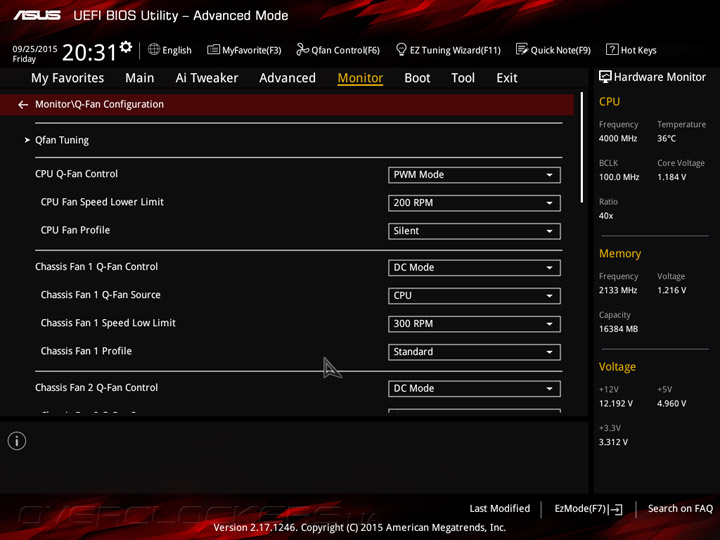The height and width of the screenshot is (540, 720).
Task: Click the CPU frequency 4000 MHz value
Action: click(618, 138)
